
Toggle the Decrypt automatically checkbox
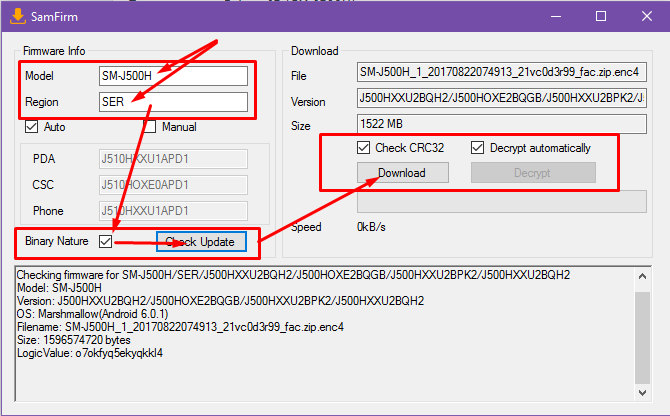(x=477, y=148)
